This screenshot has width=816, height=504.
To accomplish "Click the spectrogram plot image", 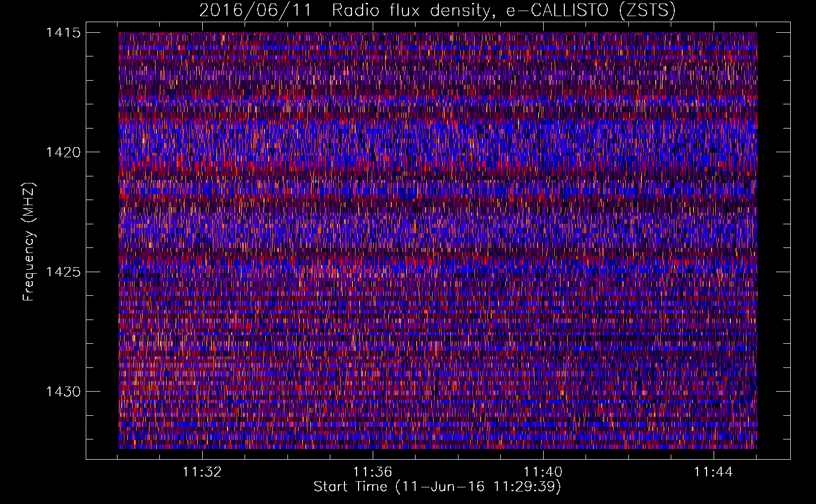I will point(438,240).
